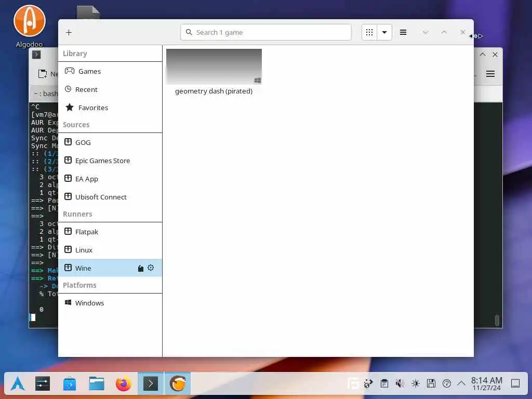Switch to Lutris in the taskbar

point(178,384)
